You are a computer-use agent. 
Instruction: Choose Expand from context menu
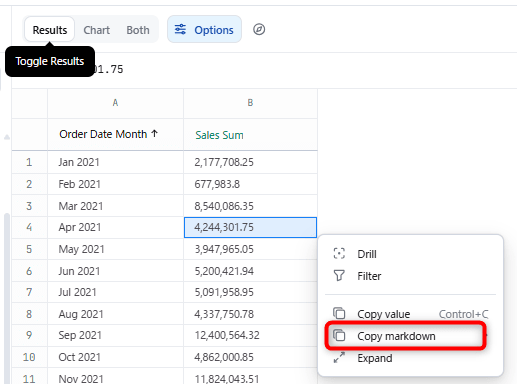(x=410, y=358)
